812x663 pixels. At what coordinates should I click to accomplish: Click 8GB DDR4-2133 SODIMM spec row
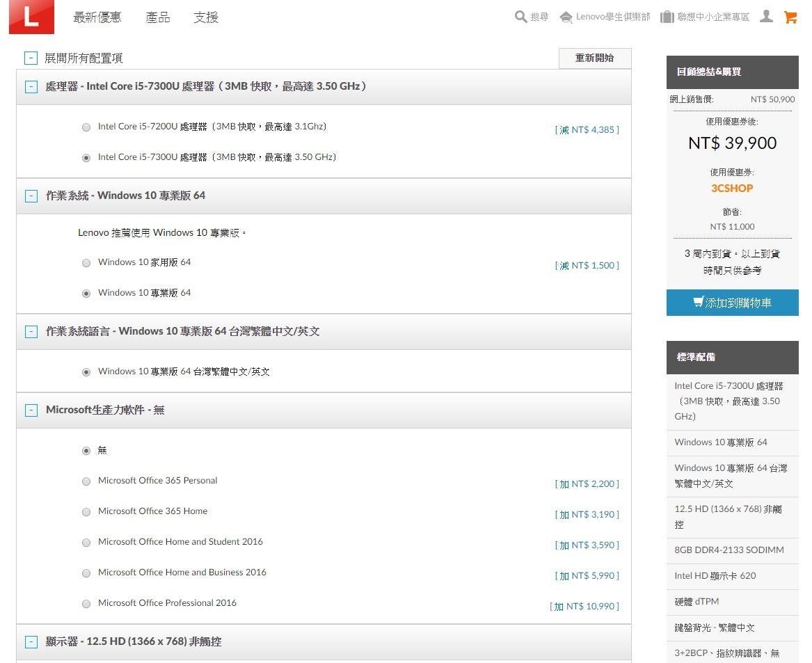[x=732, y=550]
